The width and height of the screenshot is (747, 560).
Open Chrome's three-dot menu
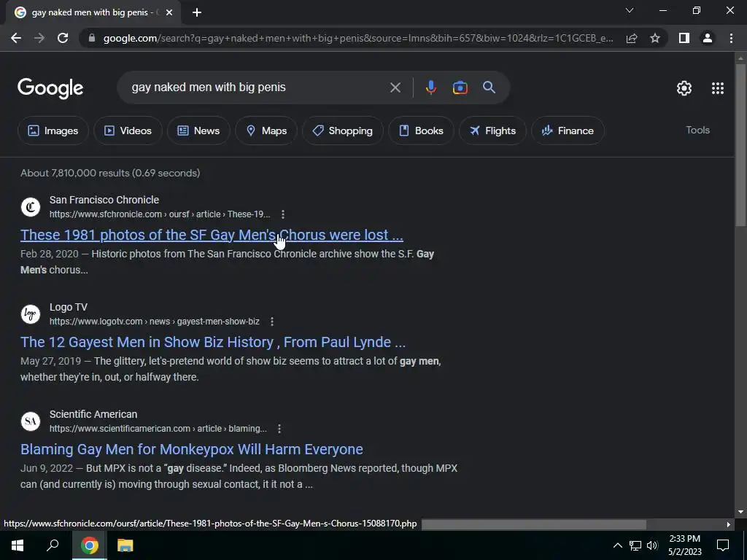(x=731, y=38)
